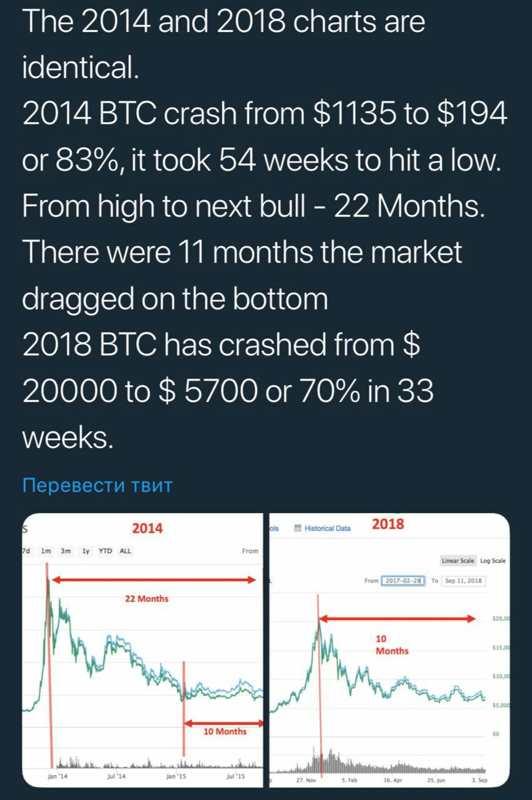Click the 10 Months label on 2014 chart
This screenshot has width=532, height=800.
tap(225, 731)
